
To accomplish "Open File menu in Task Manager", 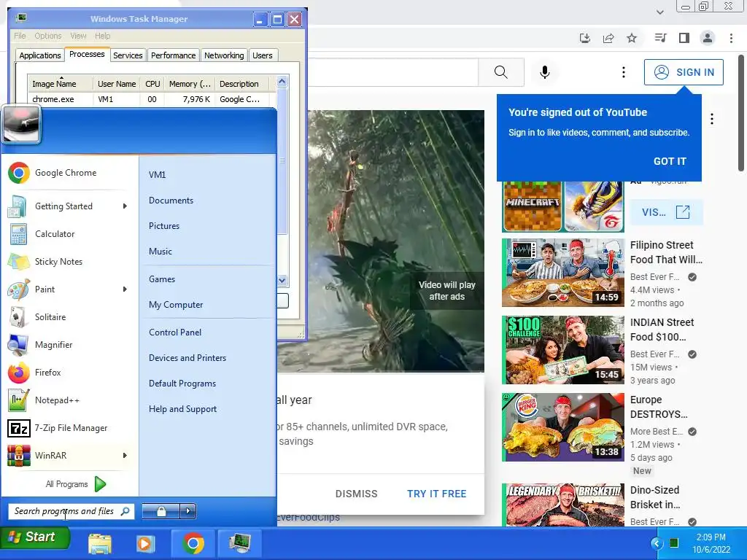I will click(x=20, y=36).
